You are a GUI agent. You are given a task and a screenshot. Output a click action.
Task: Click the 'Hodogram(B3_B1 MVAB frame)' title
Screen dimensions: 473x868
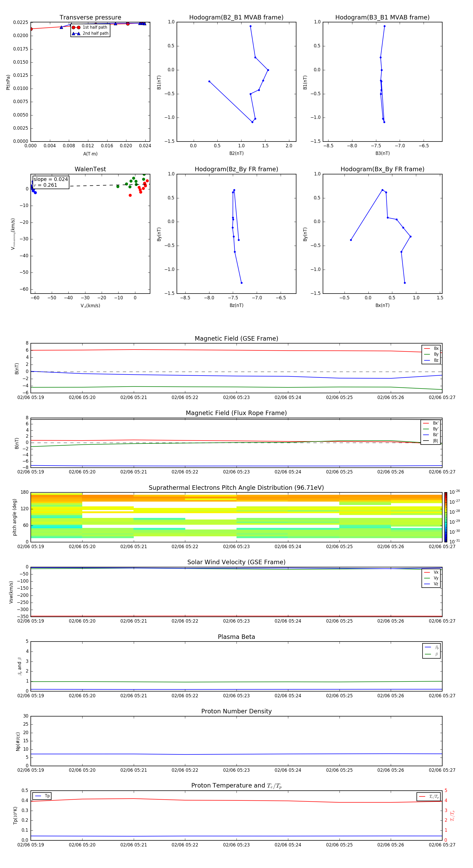[x=382, y=18]
